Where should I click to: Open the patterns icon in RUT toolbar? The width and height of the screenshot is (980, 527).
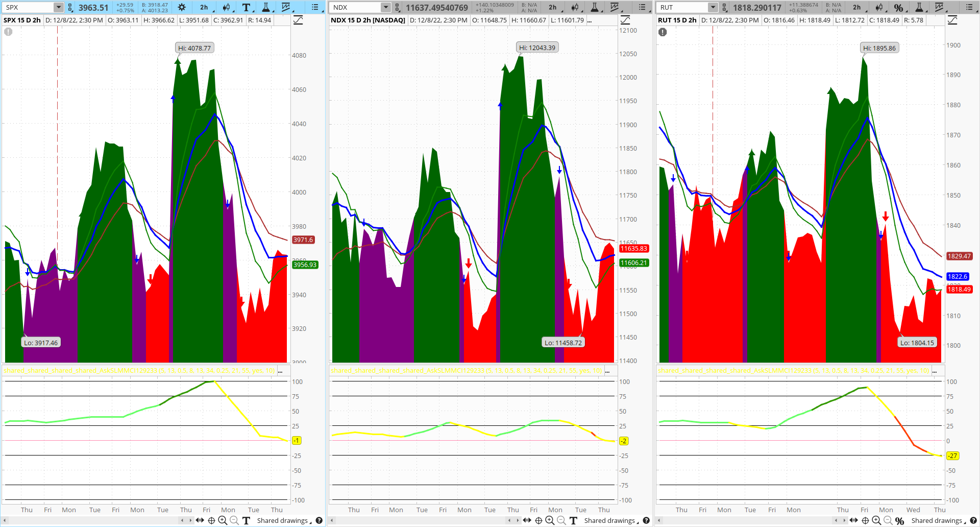pos(939,7)
